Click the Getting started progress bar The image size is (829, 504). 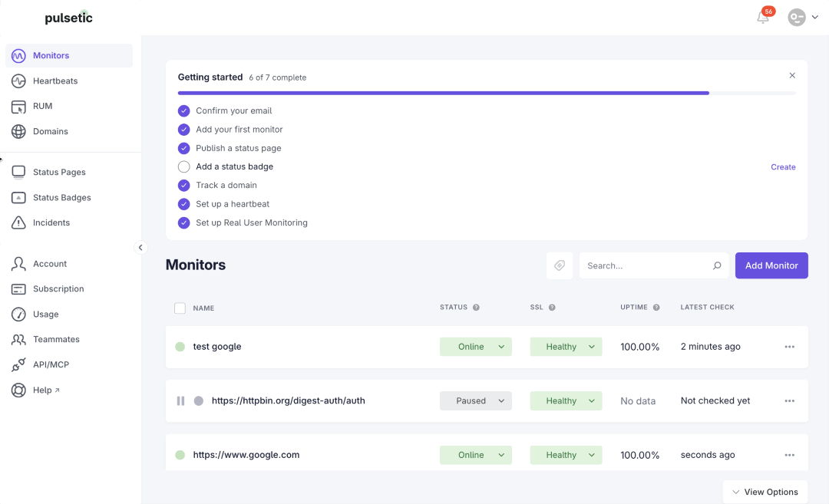(487, 93)
